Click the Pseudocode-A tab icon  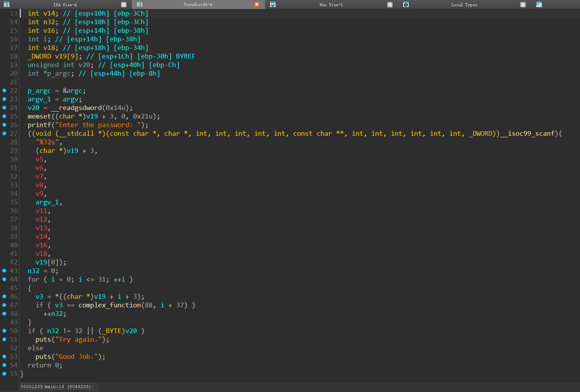pos(140,4)
